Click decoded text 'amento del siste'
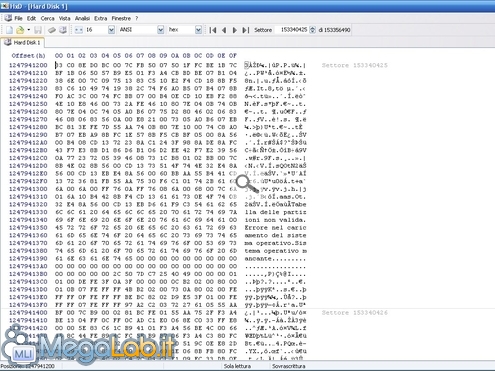The height and width of the screenshot is (371, 495). click(x=275, y=235)
